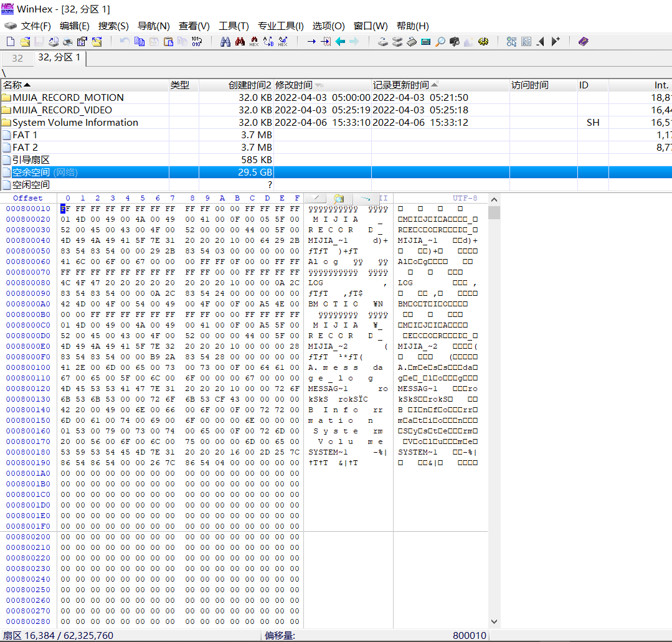Open the 文件(F) menu
This screenshot has width=672, height=642.
(x=36, y=26)
